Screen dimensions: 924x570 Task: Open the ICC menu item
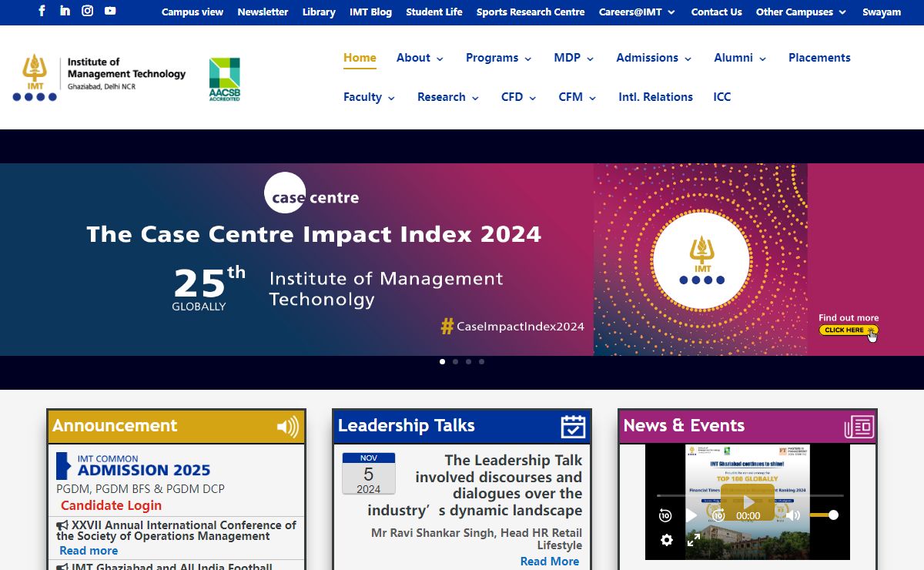pos(721,97)
